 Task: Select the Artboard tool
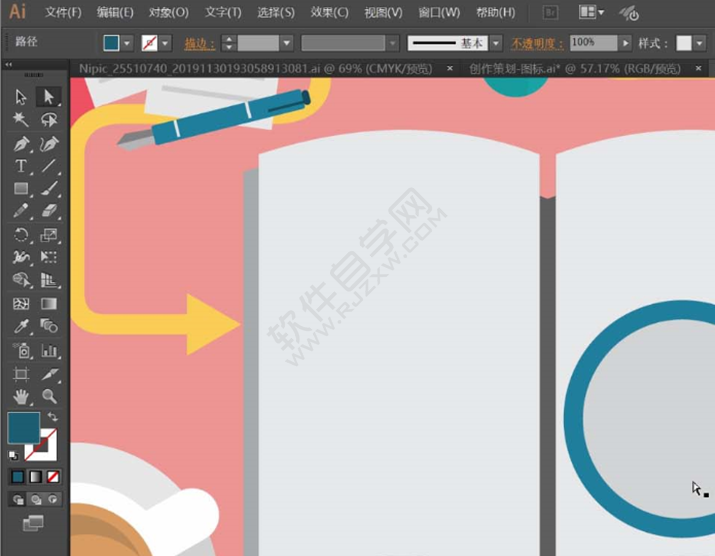(x=21, y=374)
